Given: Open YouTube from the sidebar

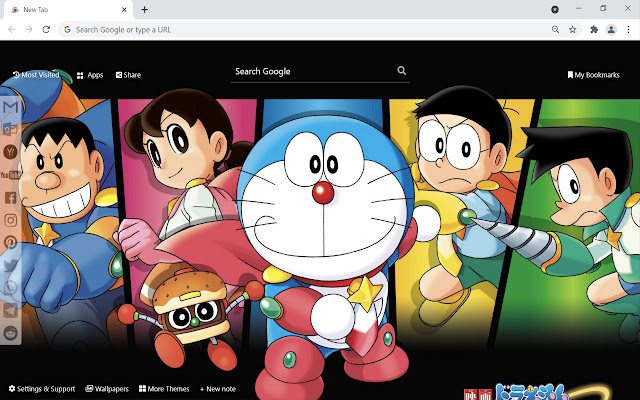Looking at the screenshot, I should tap(10, 175).
